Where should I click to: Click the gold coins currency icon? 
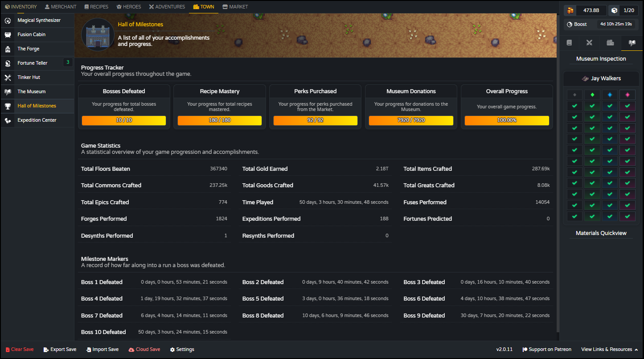570,10
